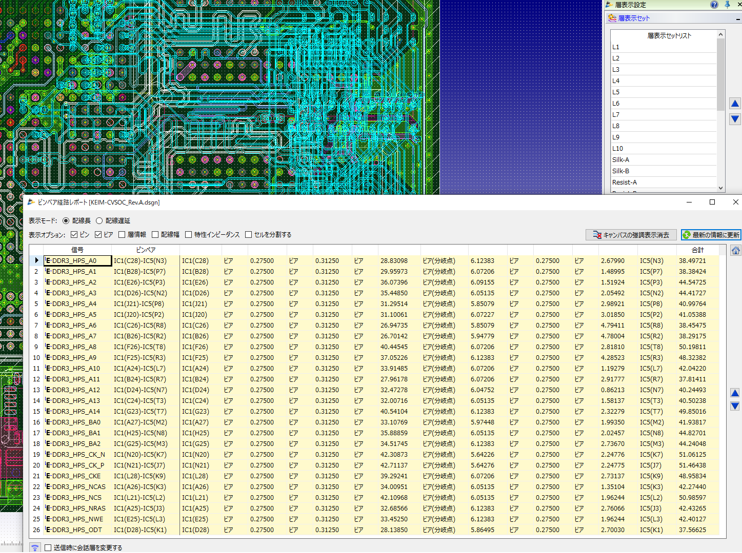The width and height of the screenshot is (742, 553).
Task: Move layer set down with blue down arrow
Action: [x=735, y=119]
